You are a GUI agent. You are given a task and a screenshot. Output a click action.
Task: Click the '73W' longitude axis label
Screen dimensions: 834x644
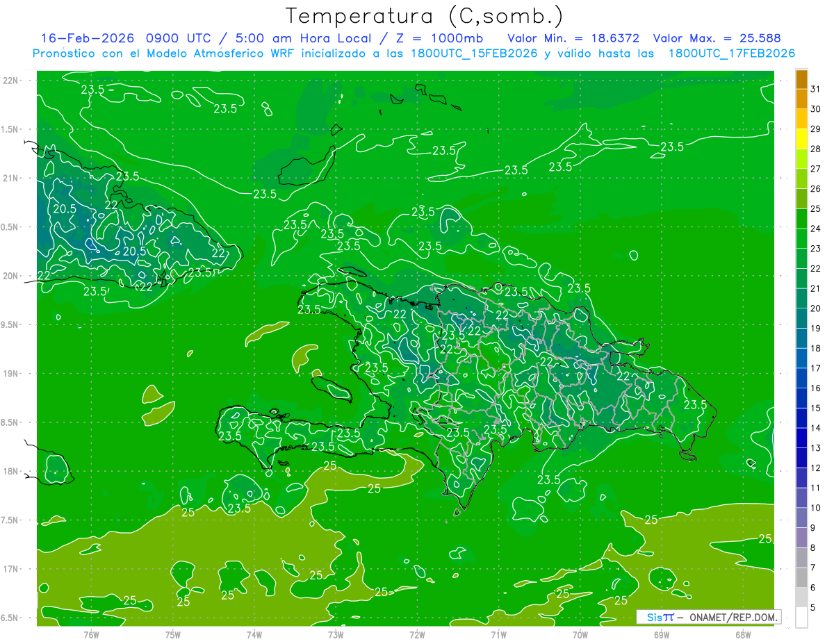click(x=335, y=634)
